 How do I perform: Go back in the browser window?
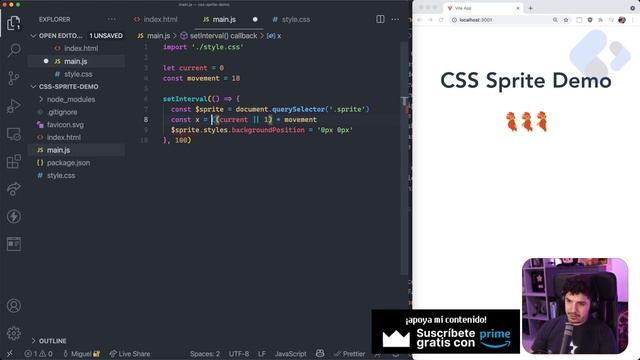[x=419, y=20]
